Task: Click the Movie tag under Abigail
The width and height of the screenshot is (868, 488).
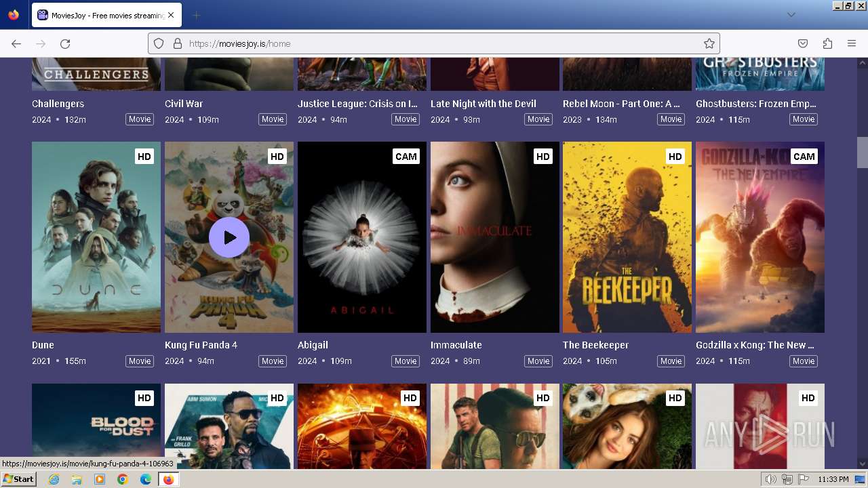Action: (406, 361)
